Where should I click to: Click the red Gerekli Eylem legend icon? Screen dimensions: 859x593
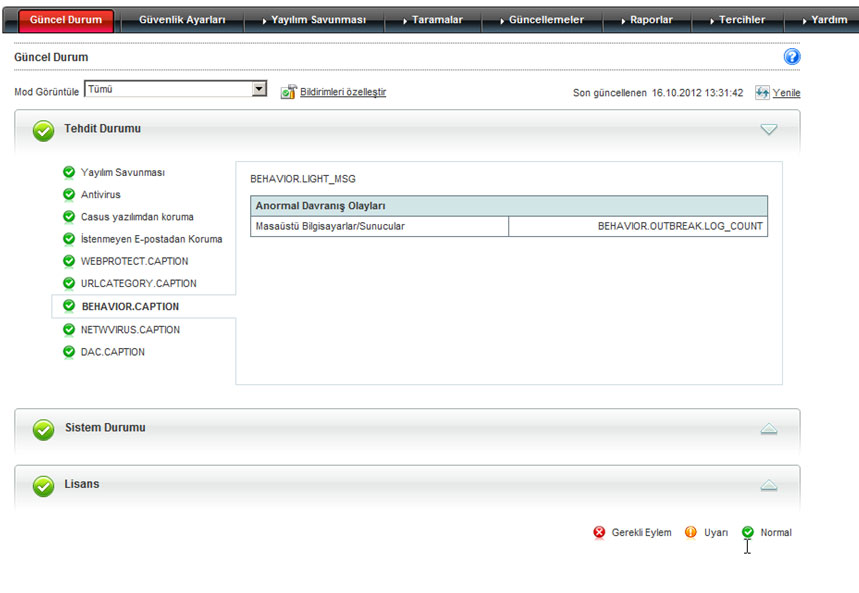point(600,532)
